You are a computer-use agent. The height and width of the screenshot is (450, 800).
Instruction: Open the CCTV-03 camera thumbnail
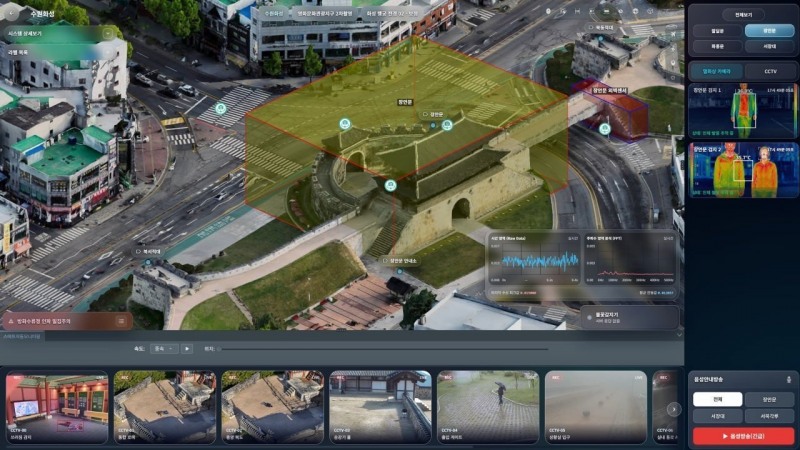pyautogui.click(x=381, y=407)
